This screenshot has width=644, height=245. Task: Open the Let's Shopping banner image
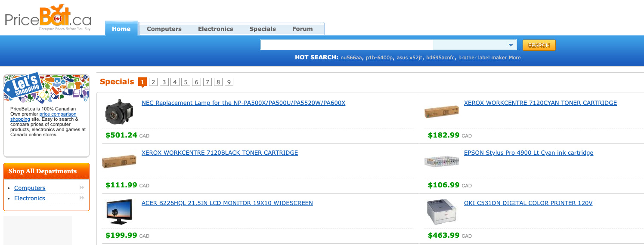(x=46, y=88)
